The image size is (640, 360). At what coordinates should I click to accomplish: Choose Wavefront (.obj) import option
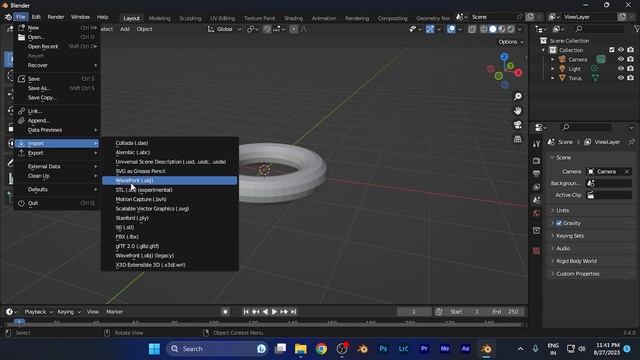(169, 180)
